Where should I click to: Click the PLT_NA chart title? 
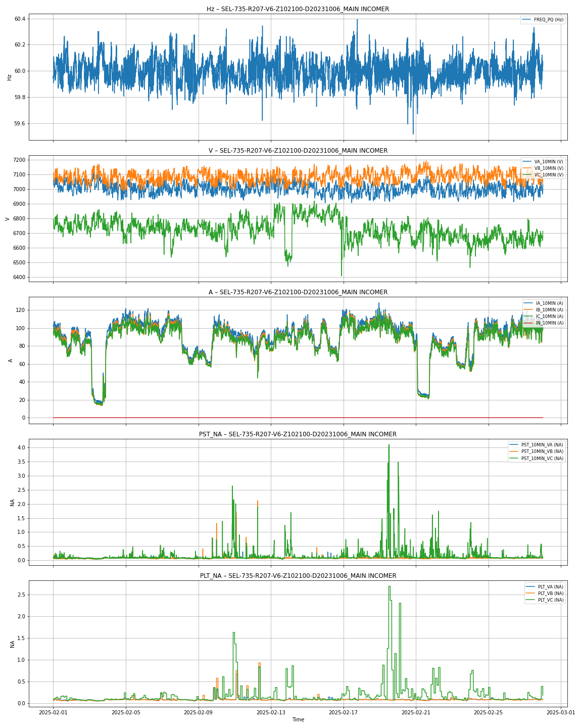(x=298, y=576)
